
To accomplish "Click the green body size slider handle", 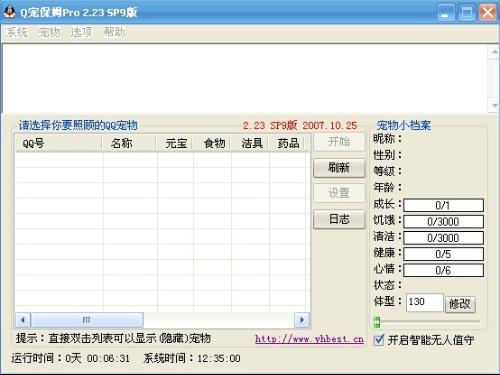I will coord(377,322).
